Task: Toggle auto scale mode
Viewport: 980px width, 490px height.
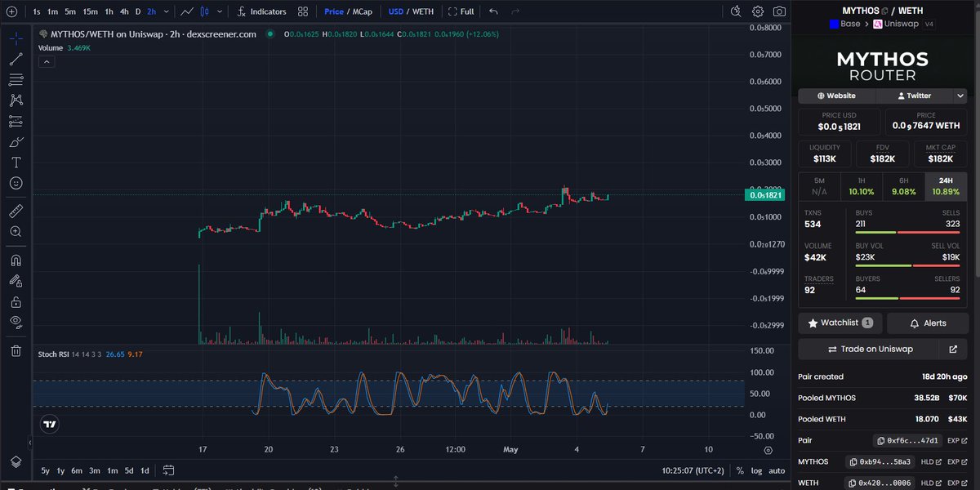Action: 777,470
